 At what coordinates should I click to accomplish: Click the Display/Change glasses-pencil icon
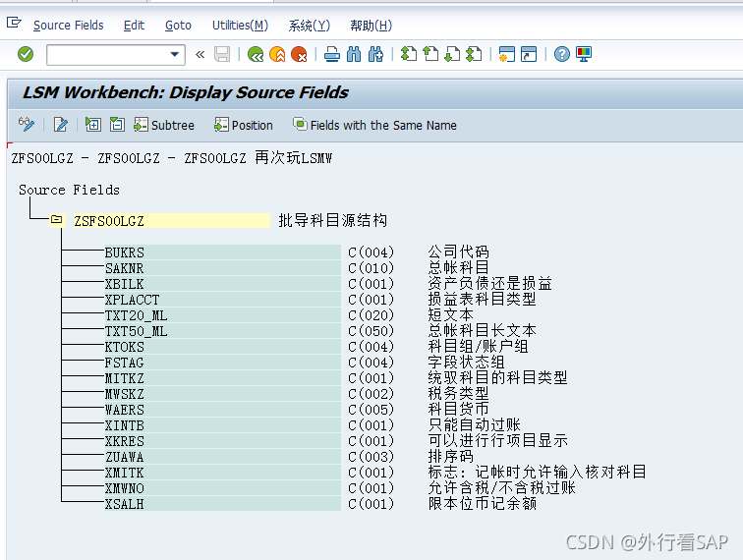coord(27,125)
